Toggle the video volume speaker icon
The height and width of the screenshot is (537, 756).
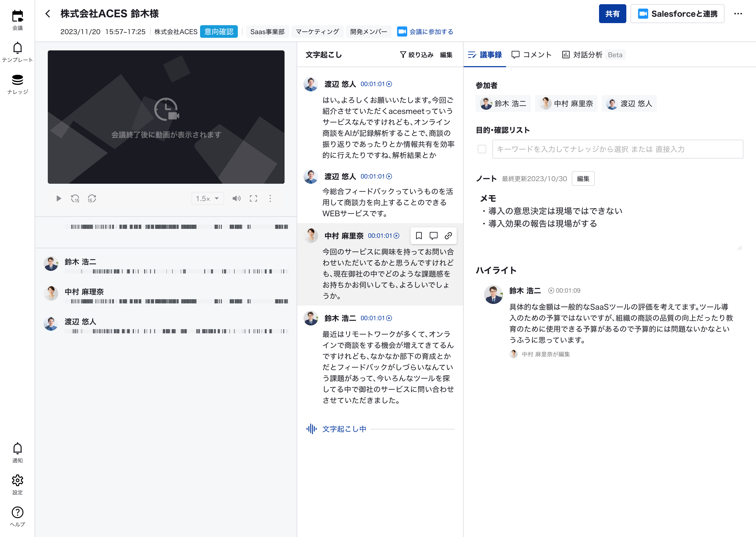tap(236, 198)
